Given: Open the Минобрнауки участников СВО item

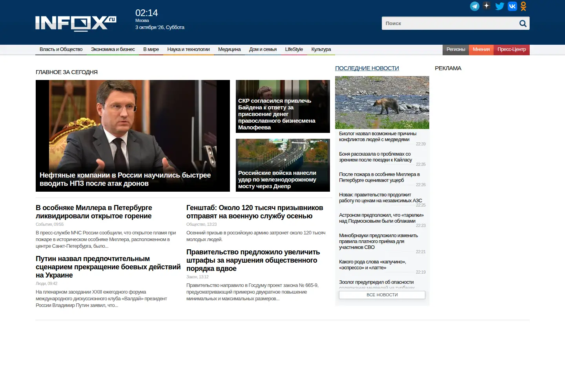Looking at the screenshot, I should pyautogui.click(x=379, y=241).
